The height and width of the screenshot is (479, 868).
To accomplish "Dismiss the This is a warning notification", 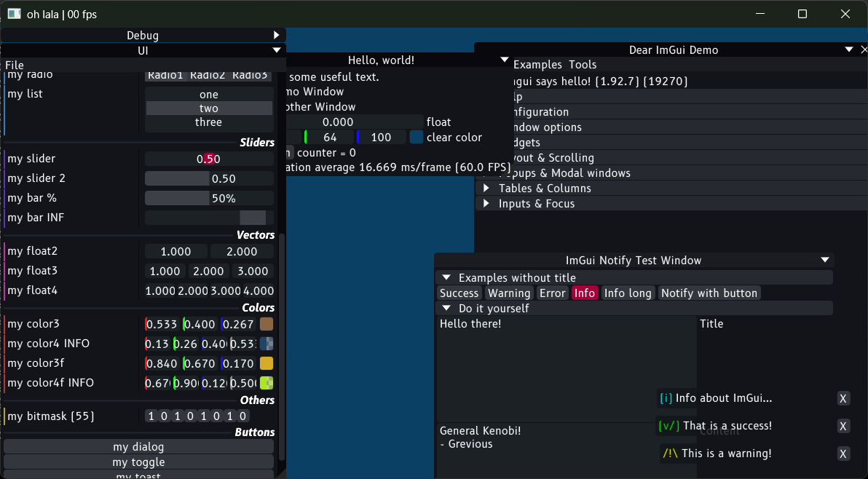I will click(x=843, y=454).
